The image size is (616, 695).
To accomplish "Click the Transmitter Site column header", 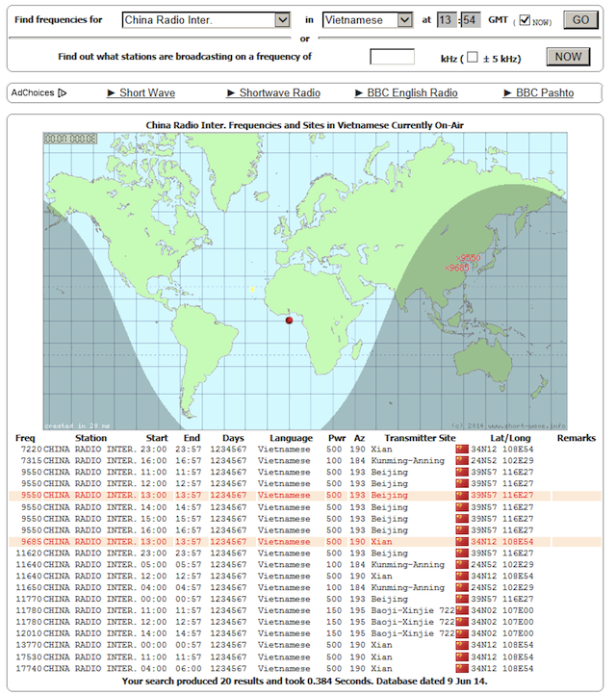I will pyautogui.click(x=420, y=438).
